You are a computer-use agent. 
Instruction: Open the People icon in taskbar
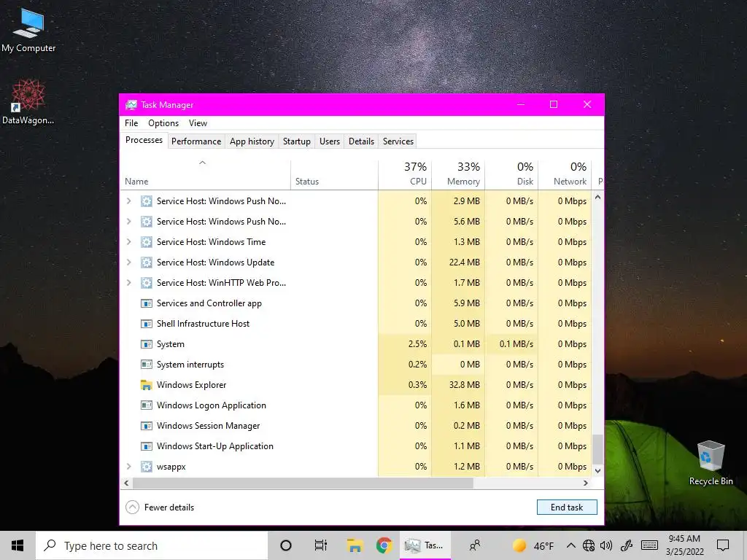[474, 545]
